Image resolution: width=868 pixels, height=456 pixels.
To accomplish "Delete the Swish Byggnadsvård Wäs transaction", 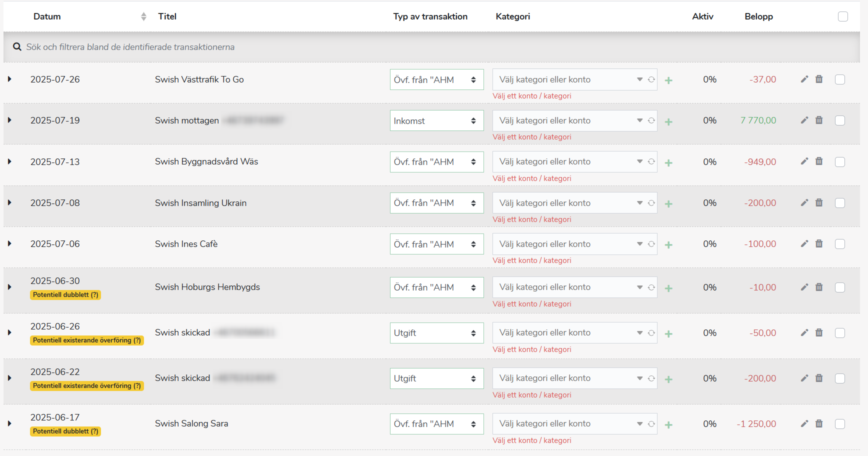I will 819,161.
